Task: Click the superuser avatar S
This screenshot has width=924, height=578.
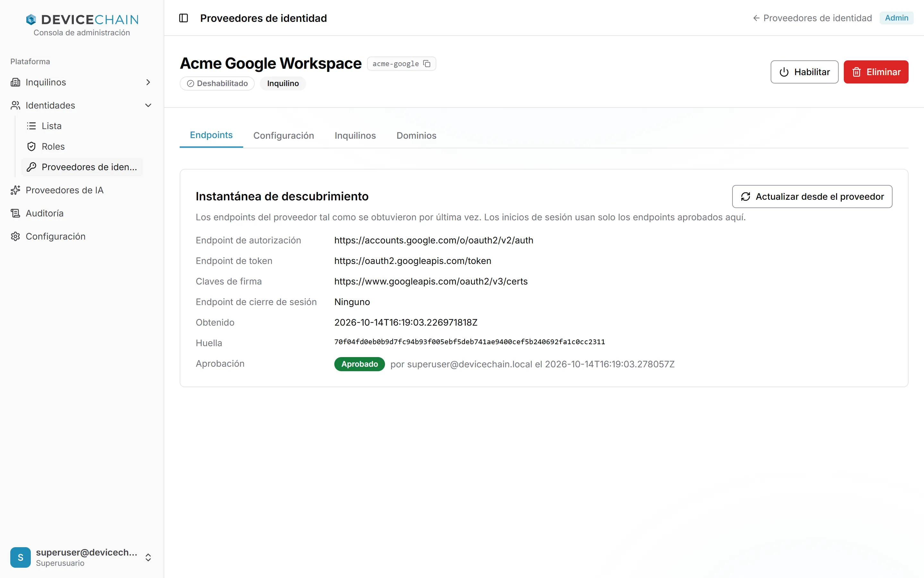Action: point(21,557)
